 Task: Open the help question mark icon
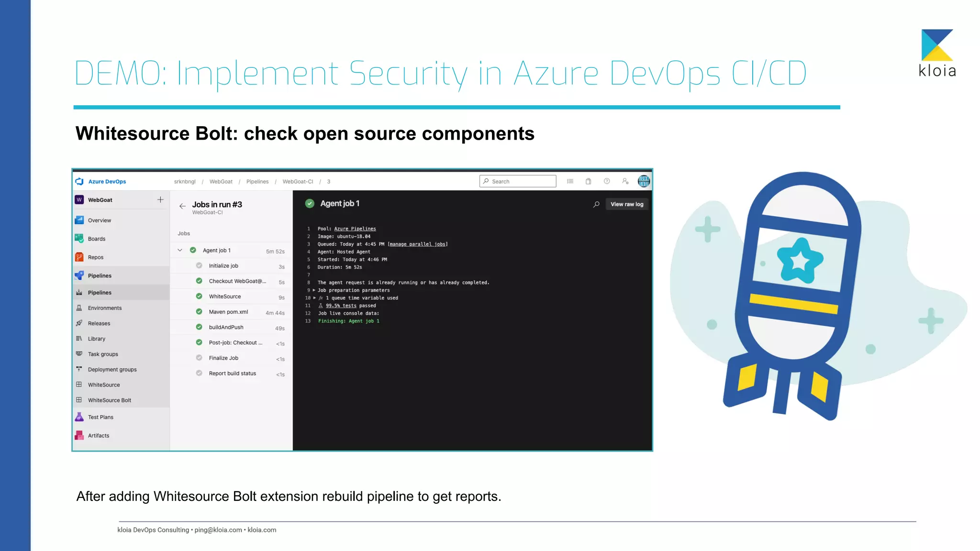click(607, 181)
